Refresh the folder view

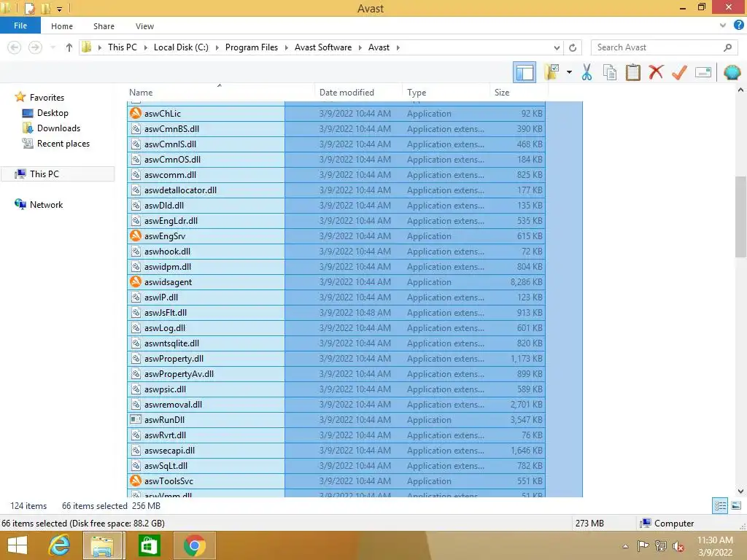(573, 47)
